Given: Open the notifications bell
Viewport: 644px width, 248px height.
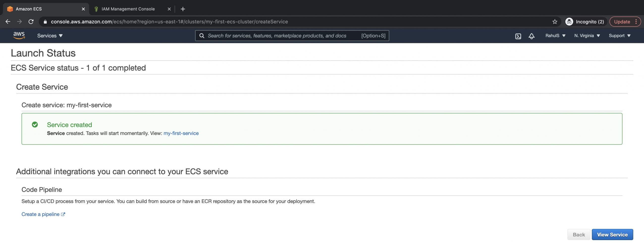Looking at the screenshot, I should coord(532,36).
